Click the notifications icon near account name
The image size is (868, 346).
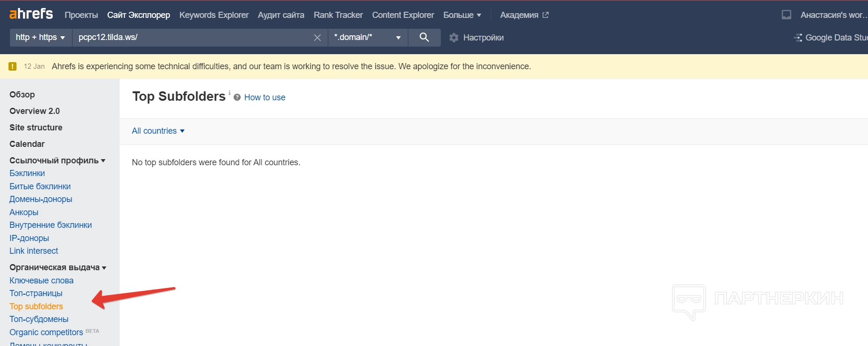pos(786,15)
